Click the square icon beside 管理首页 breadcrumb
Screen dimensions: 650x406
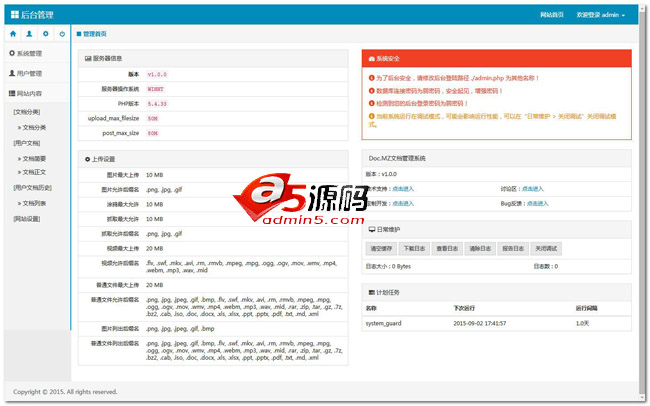coord(79,34)
